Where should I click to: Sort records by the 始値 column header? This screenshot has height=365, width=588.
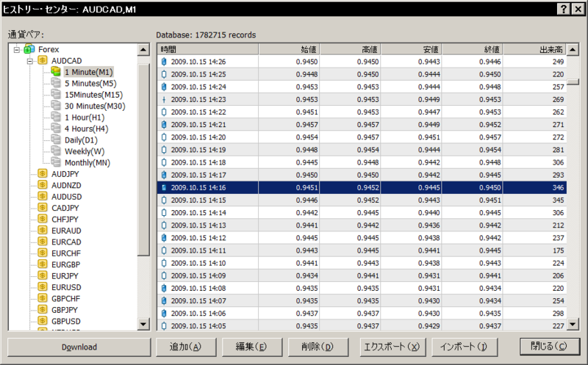point(289,49)
